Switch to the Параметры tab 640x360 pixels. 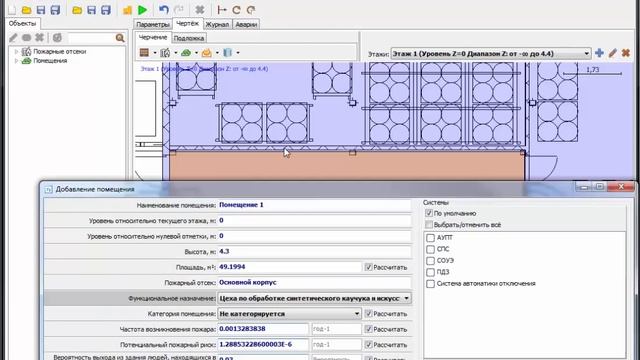(153, 24)
